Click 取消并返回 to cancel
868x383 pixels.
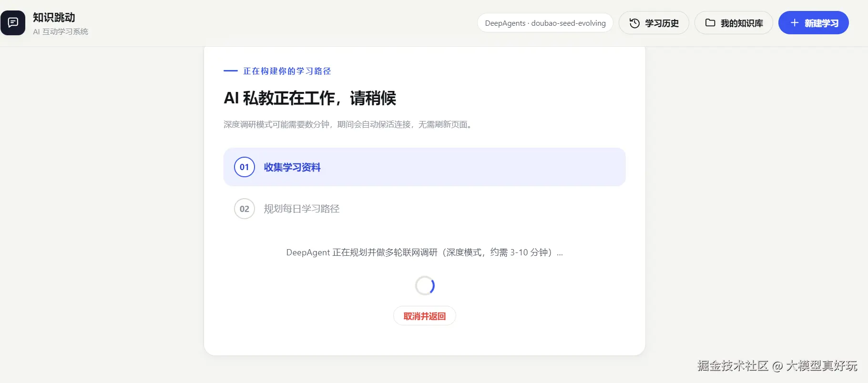[424, 316]
